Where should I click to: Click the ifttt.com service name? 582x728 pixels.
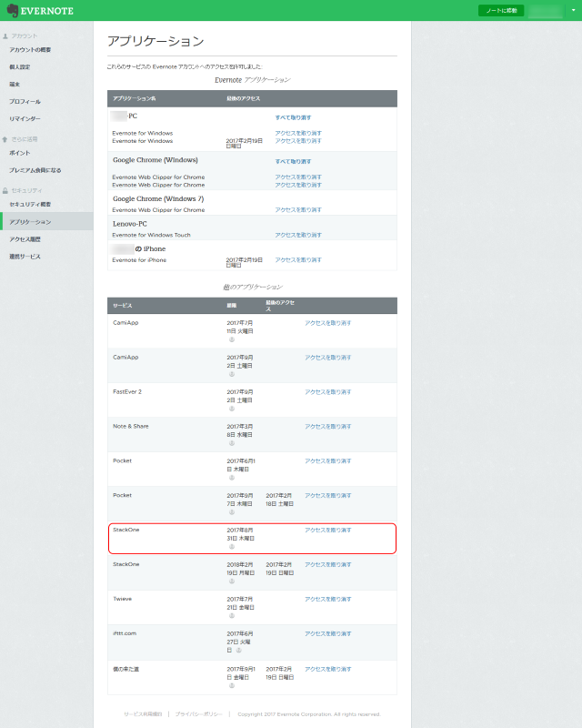125,633
